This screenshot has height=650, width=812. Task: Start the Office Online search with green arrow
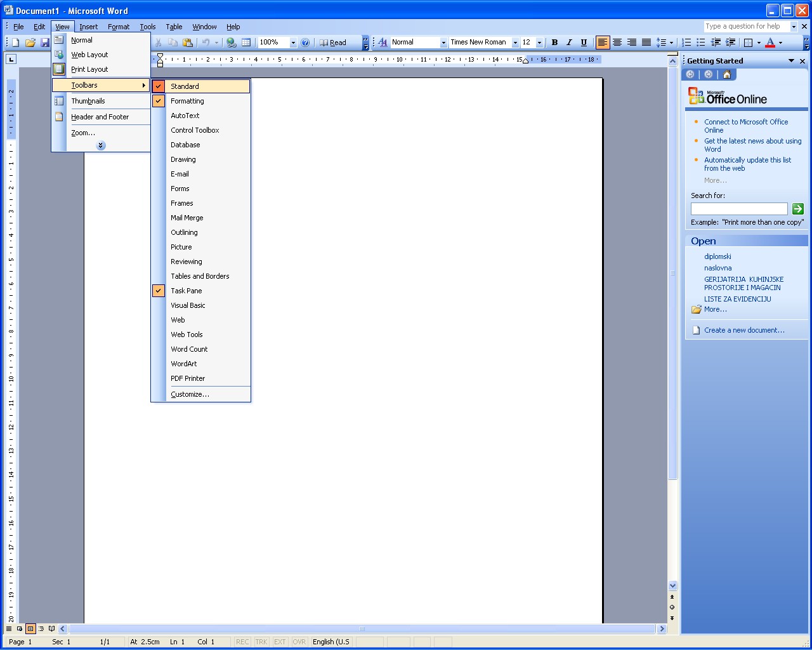click(x=798, y=209)
